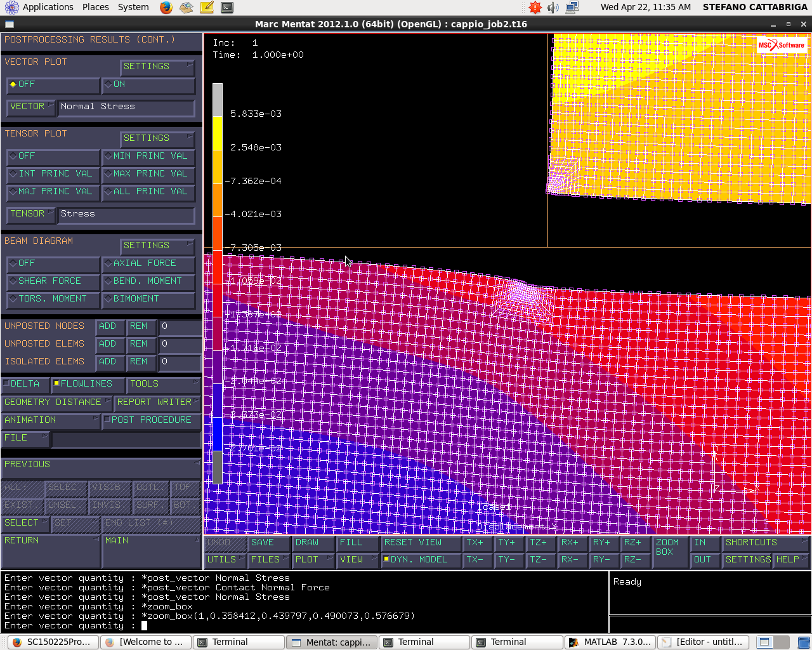
Task: Click the MAIN button
Action: 152,551
